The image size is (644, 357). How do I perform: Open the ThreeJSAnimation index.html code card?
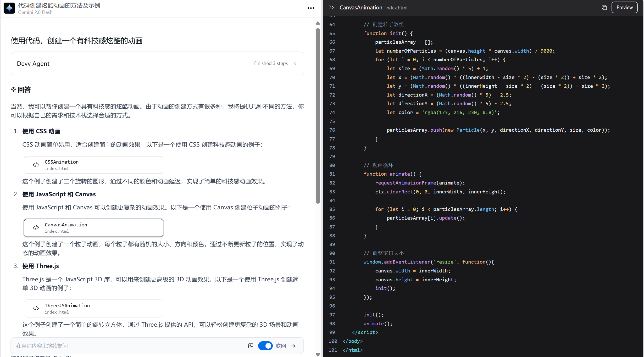click(x=93, y=308)
